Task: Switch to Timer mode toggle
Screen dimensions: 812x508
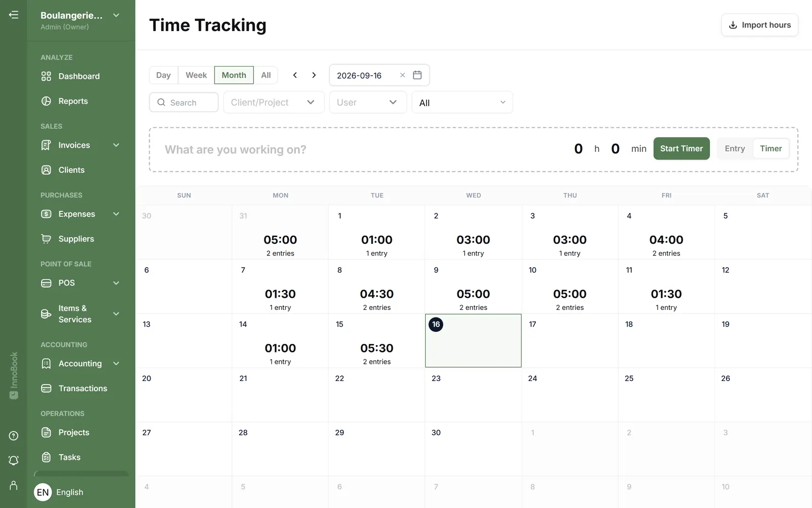Action: [x=771, y=148]
